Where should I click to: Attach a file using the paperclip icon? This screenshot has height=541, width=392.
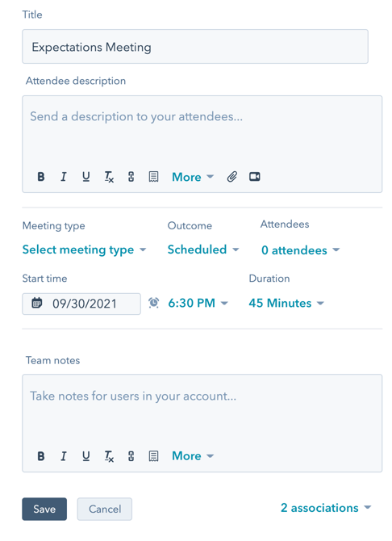tap(232, 177)
